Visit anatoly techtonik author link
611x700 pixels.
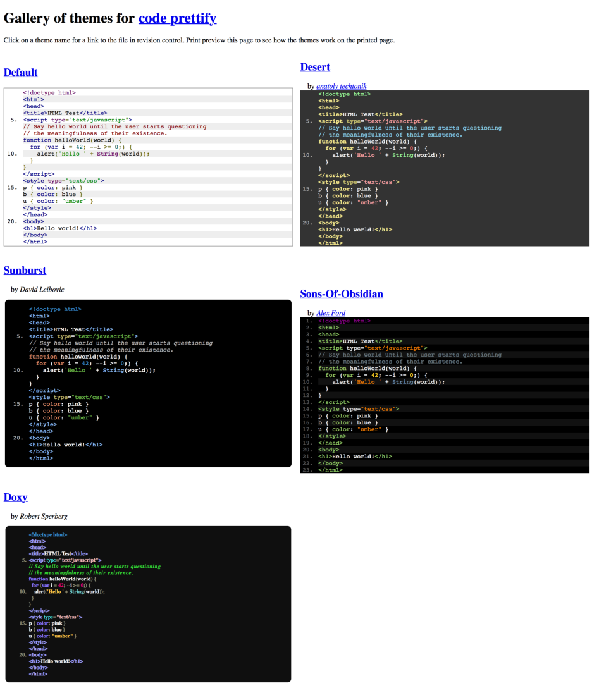341,86
